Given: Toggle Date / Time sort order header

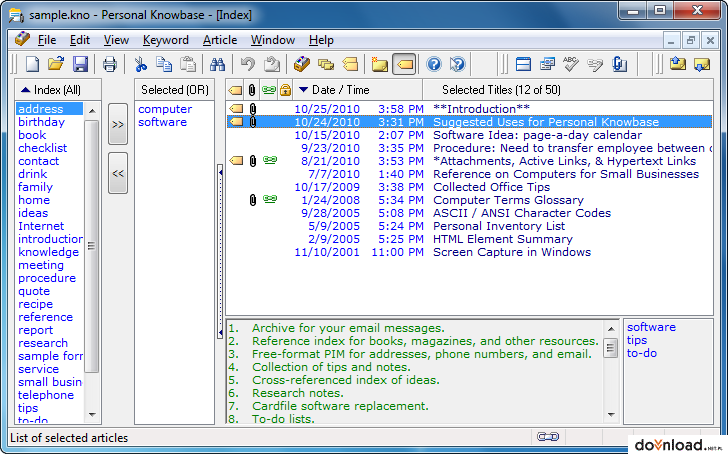Looking at the screenshot, I should pos(358,90).
